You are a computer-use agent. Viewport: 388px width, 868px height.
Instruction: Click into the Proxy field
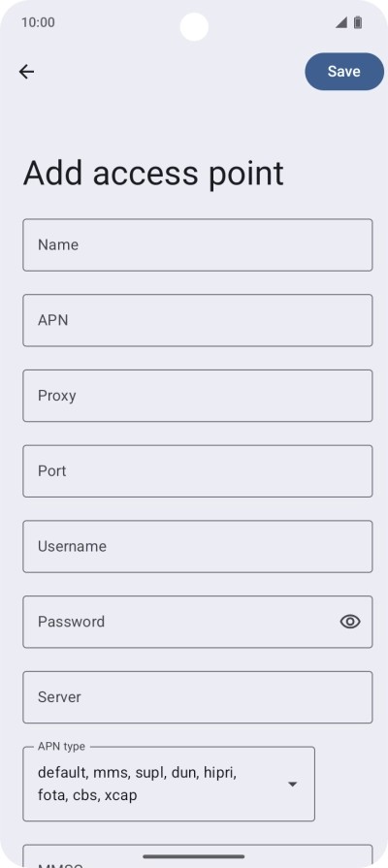(198, 396)
